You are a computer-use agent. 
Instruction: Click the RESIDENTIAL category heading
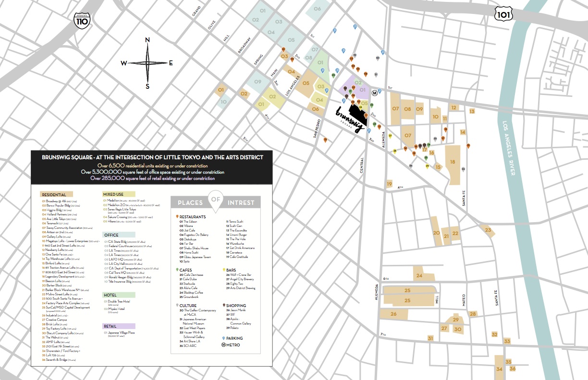[x=57, y=194]
